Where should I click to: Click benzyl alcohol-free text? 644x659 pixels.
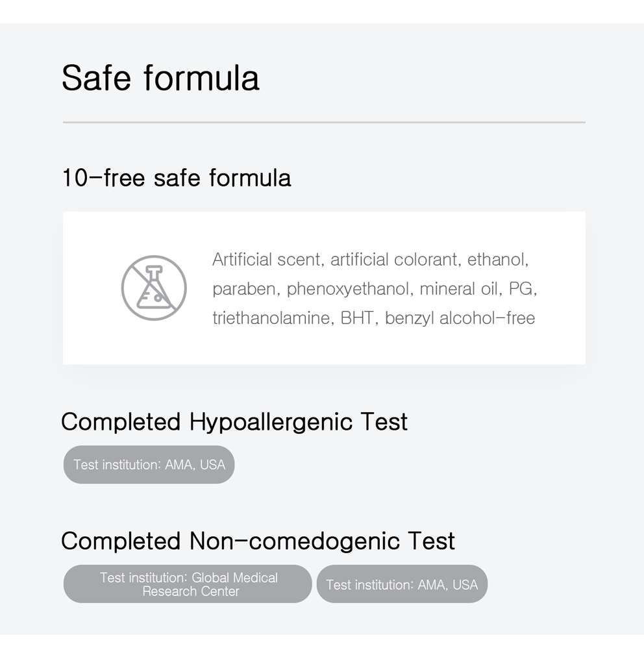click(460, 318)
